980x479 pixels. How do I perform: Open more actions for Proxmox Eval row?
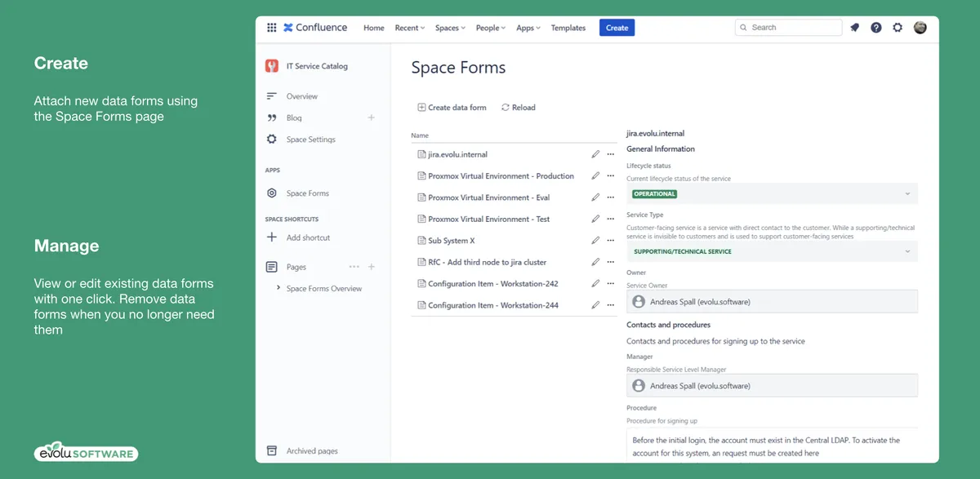coord(610,197)
